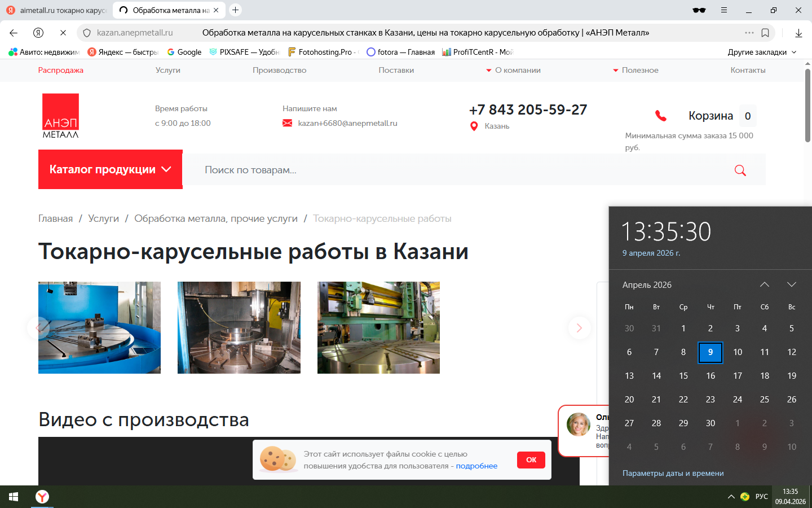Viewport: 812px width, 508px height.
Task: Select April 9 in the calendar
Action: click(x=710, y=352)
